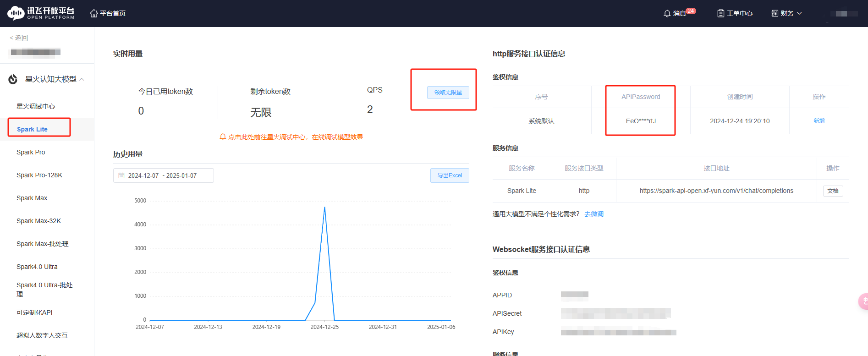Click the orange bell tip icon

[223, 137]
